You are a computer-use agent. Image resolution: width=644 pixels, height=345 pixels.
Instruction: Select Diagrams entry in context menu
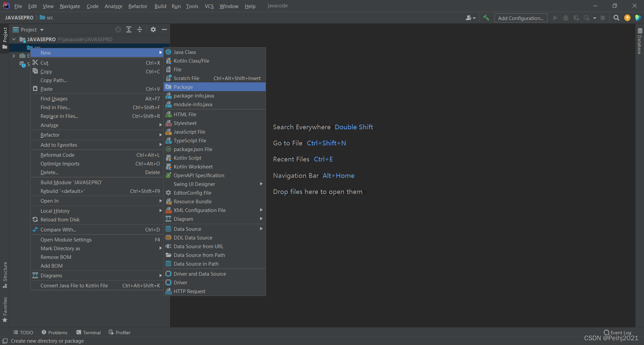click(x=97, y=276)
